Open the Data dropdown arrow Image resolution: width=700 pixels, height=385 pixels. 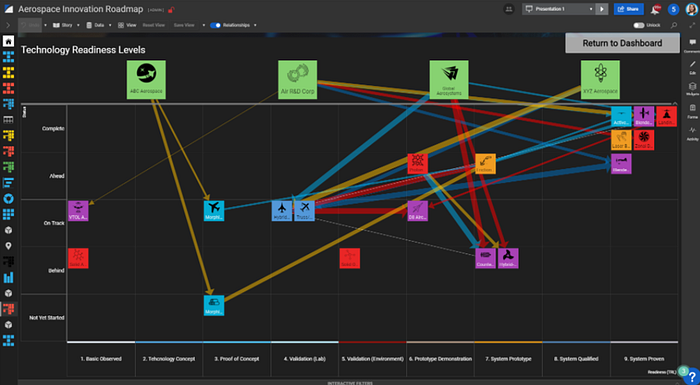[110, 25]
